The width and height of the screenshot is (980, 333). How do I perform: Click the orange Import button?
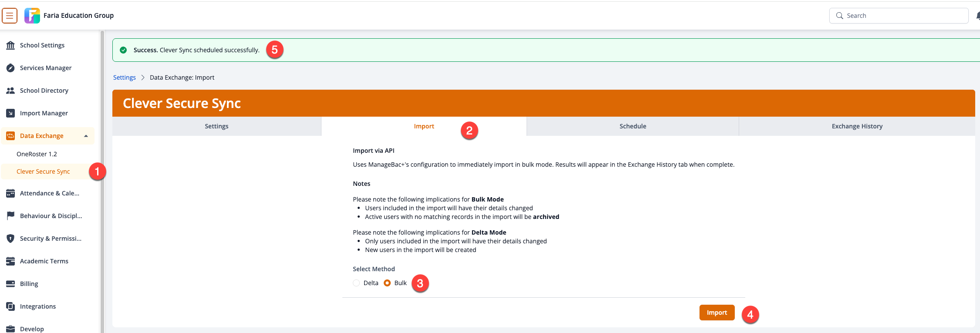click(716, 313)
